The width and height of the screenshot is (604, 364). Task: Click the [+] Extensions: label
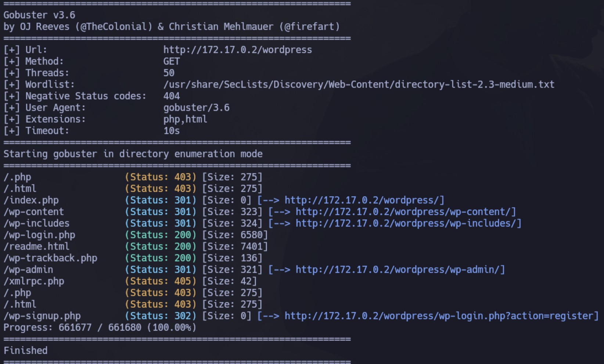point(44,119)
